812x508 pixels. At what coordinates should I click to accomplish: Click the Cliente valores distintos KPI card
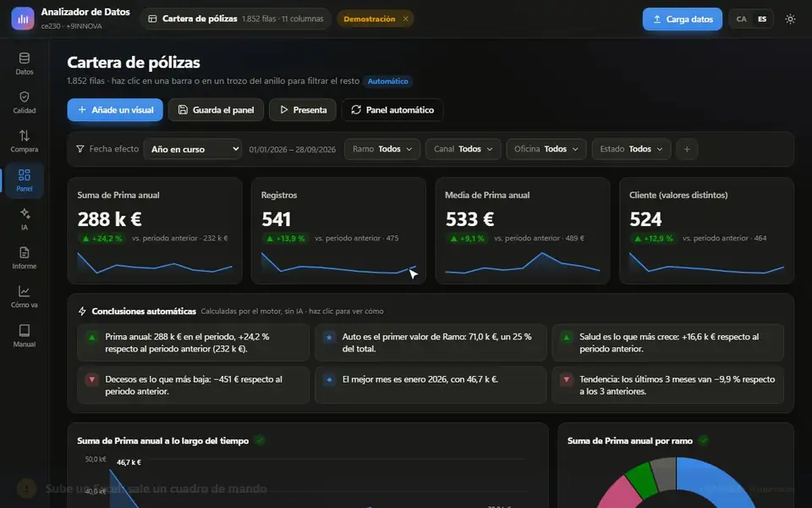pos(706,230)
